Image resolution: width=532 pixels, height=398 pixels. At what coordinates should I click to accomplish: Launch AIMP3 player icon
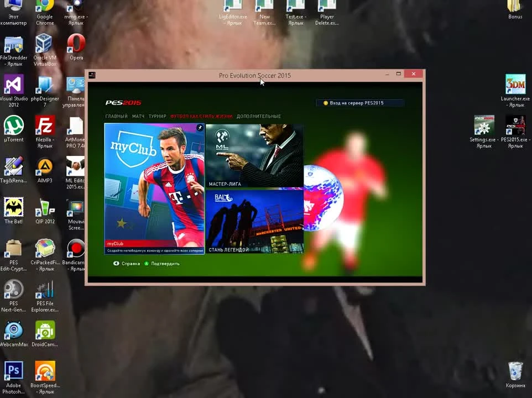45,170
